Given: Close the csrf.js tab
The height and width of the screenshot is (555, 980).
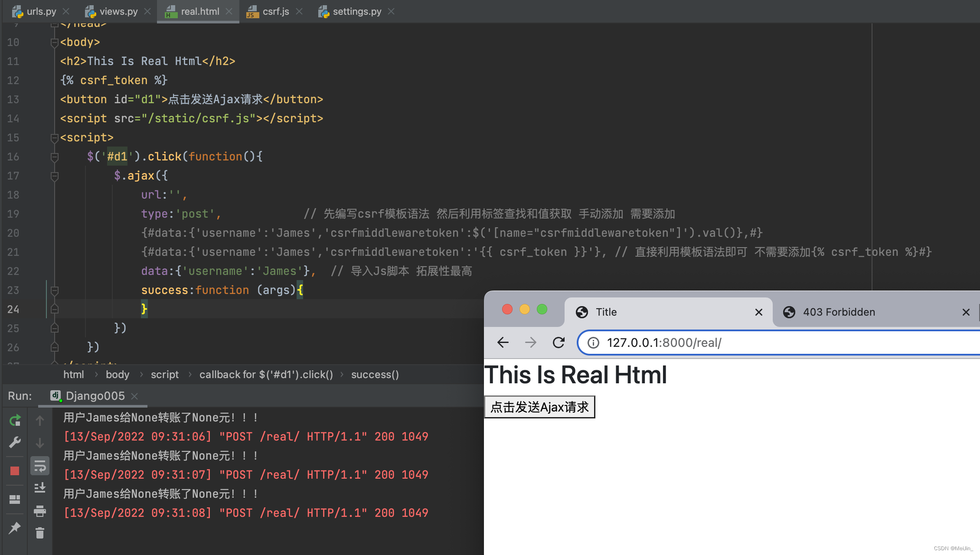Looking at the screenshot, I should [299, 11].
